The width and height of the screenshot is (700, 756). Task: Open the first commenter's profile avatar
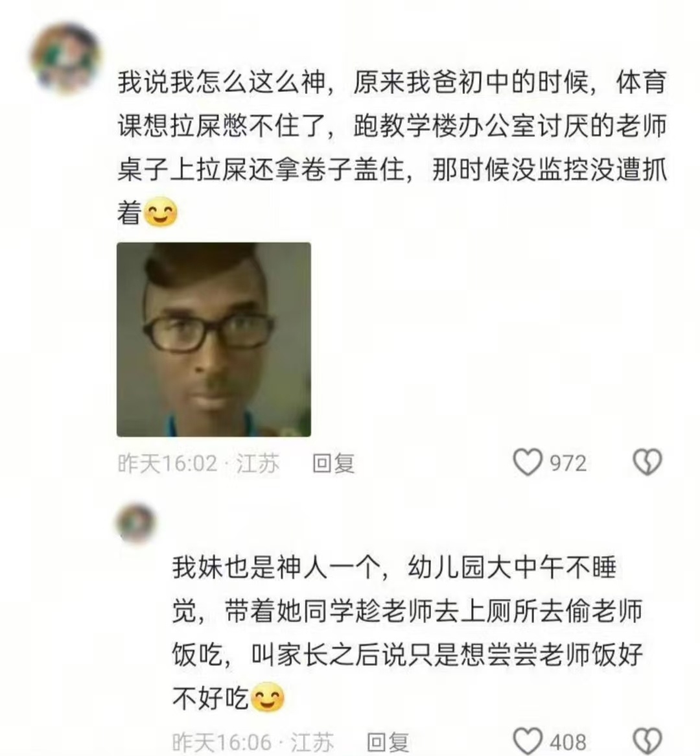pyautogui.click(x=65, y=58)
